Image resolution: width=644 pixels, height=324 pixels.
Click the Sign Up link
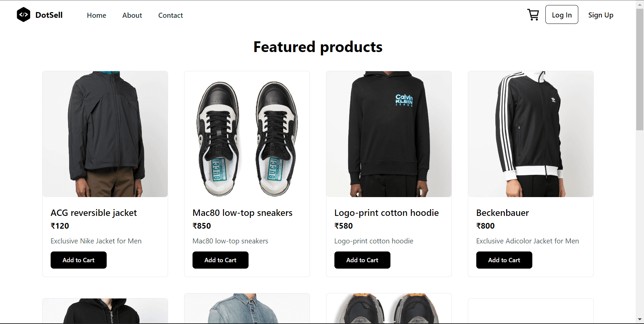tap(600, 15)
